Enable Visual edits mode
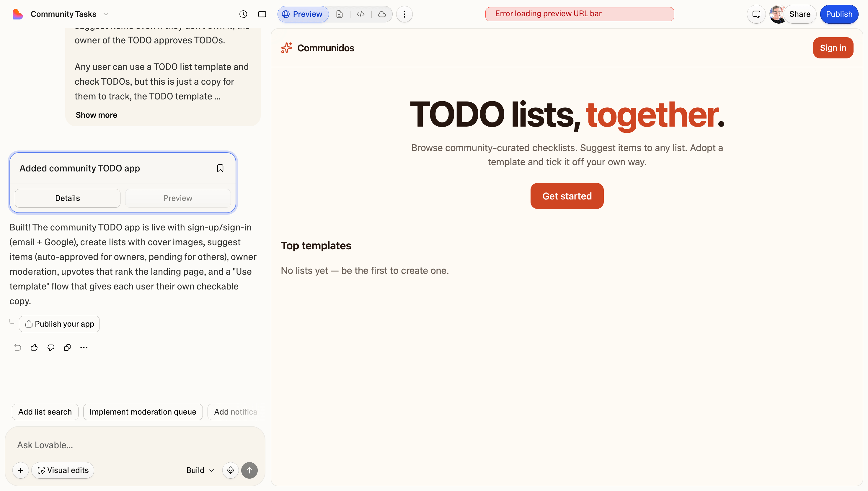 pos(63,470)
